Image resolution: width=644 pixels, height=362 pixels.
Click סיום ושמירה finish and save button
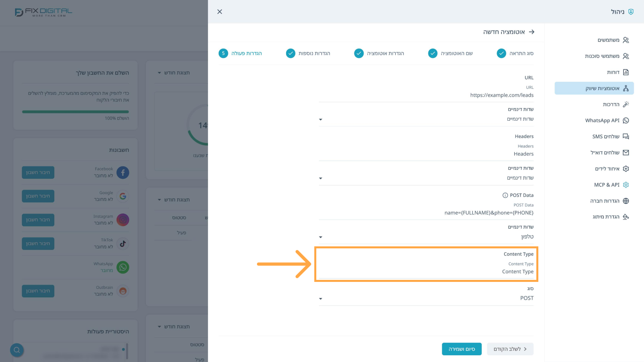462,349
